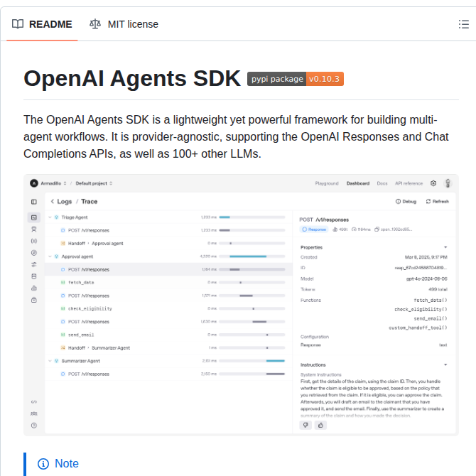Copy the span ID using its copy icon
The height and width of the screenshot is (476, 476).
[377, 229]
